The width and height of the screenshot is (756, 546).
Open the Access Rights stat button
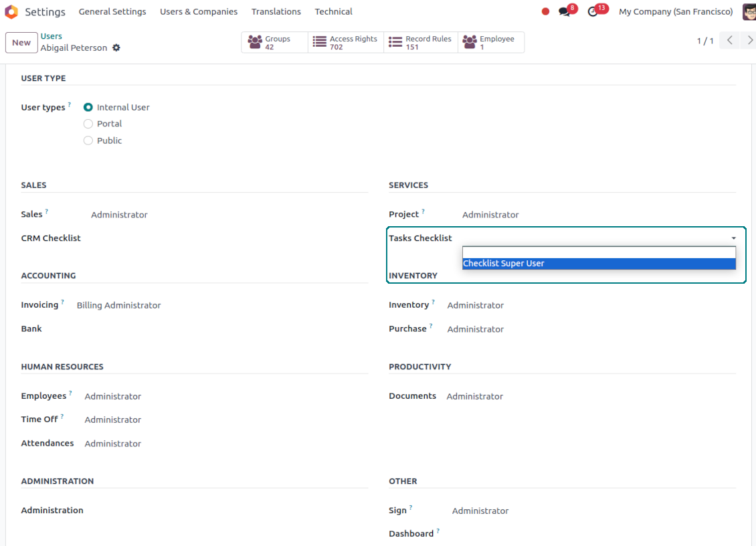[346, 42]
